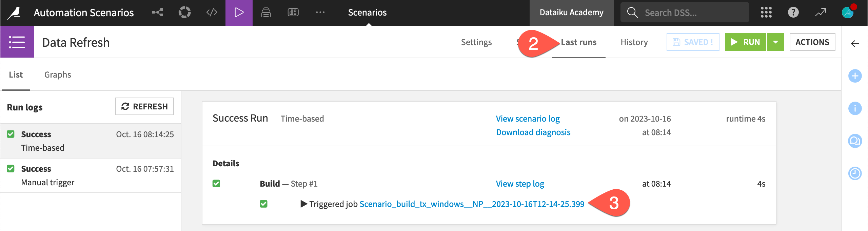Click the applications grid icon
Image resolution: width=868 pixels, height=231 pixels.
(x=766, y=13)
